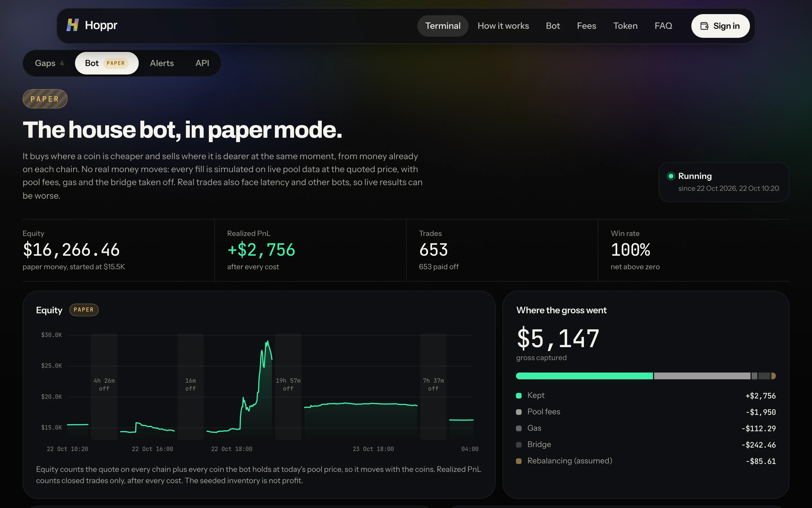The height and width of the screenshot is (508, 812).
Task: Switch to the Gaps tab
Action: [x=49, y=63]
